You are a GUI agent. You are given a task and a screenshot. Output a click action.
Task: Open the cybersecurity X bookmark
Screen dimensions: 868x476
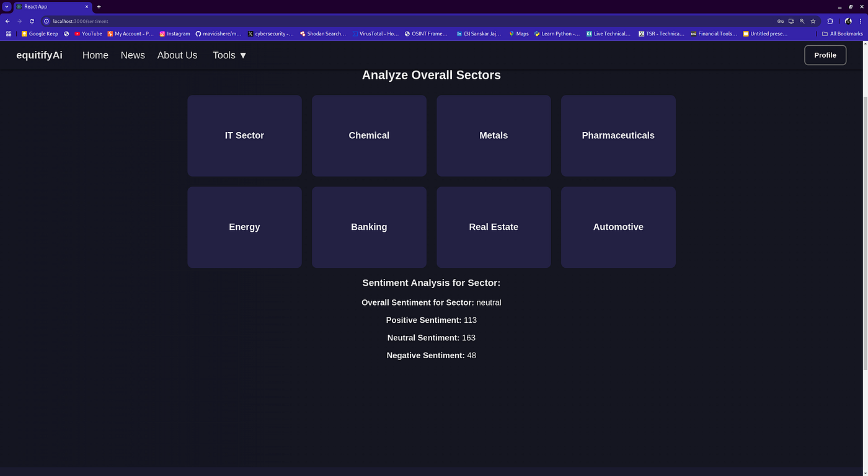270,33
